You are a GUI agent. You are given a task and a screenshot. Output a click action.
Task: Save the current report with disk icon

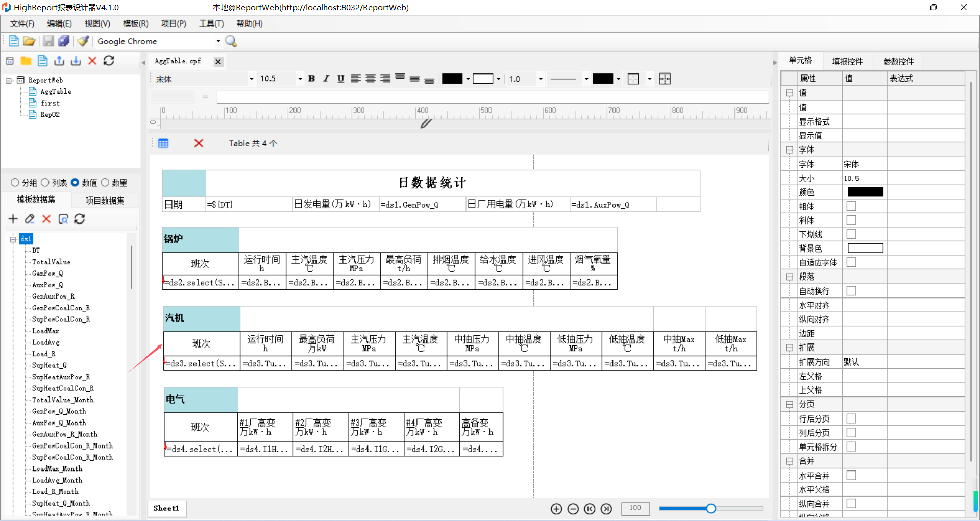click(x=48, y=41)
